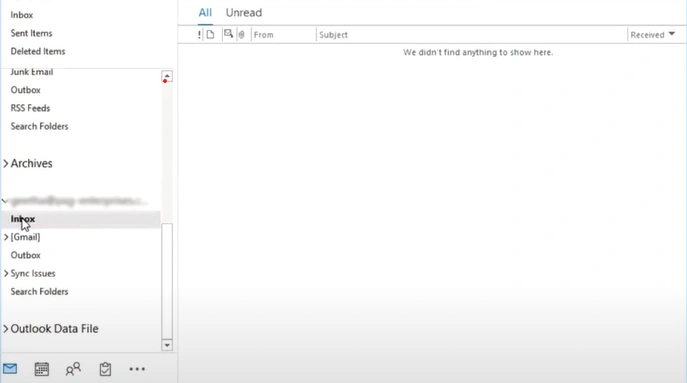Viewport: 687px width, 383px height.
Task: Open Search Folders above Archives
Action: tap(39, 126)
